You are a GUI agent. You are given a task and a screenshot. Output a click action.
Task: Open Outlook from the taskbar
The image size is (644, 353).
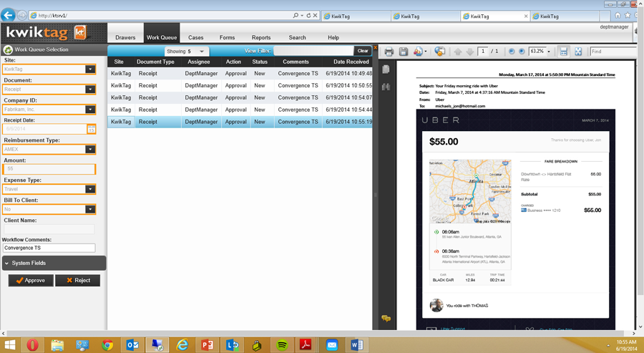(x=132, y=345)
